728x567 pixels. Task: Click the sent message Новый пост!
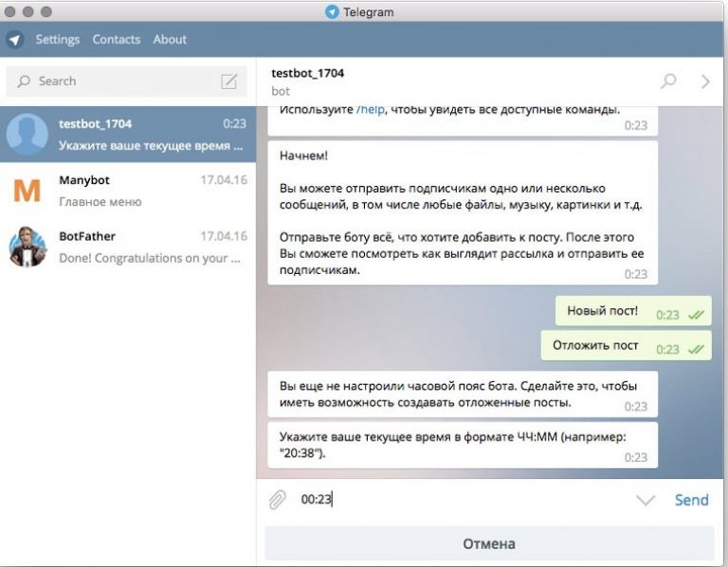point(633,311)
